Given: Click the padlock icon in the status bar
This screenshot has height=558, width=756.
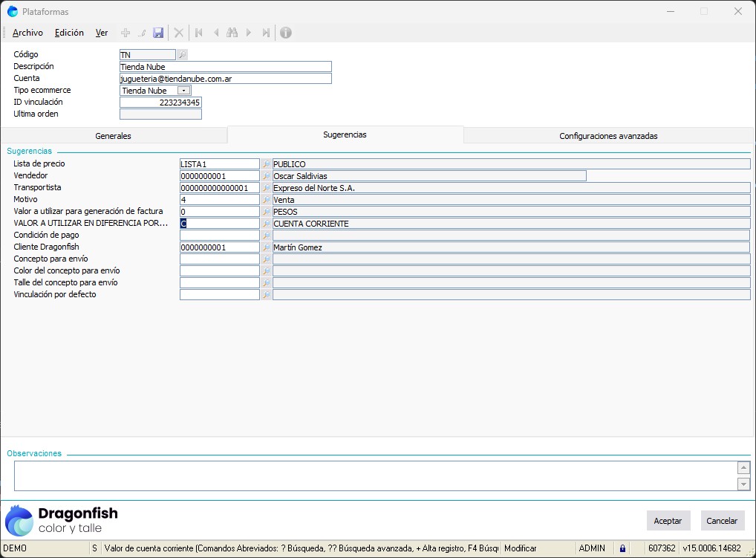Looking at the screenshot, I should click(623, 548).
